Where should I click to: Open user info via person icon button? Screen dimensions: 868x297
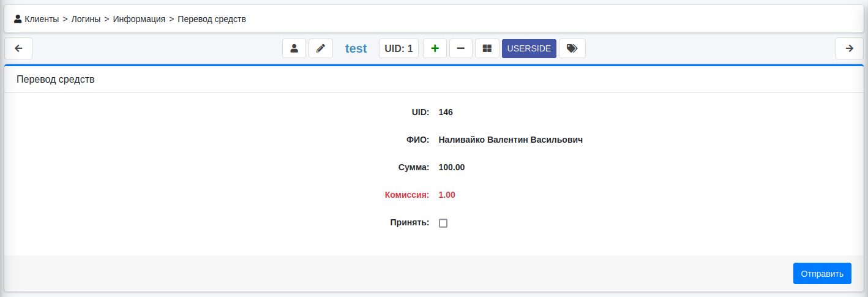coord(294,48)
